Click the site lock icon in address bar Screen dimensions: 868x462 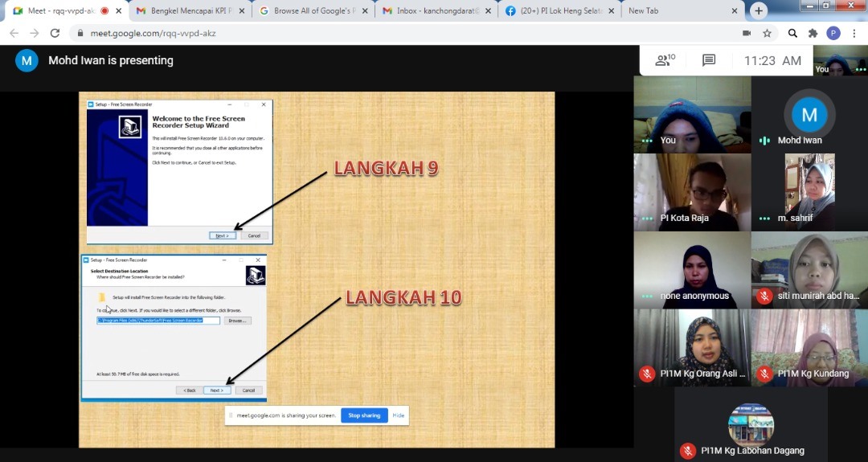click(79, 34)
